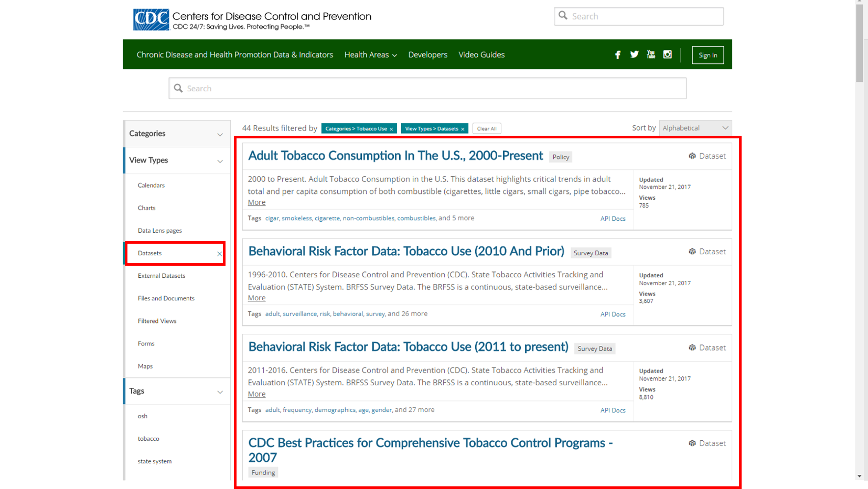868x489 pixels.
Task: Filter by Filtered Views view type
Action: pos(157,321)
